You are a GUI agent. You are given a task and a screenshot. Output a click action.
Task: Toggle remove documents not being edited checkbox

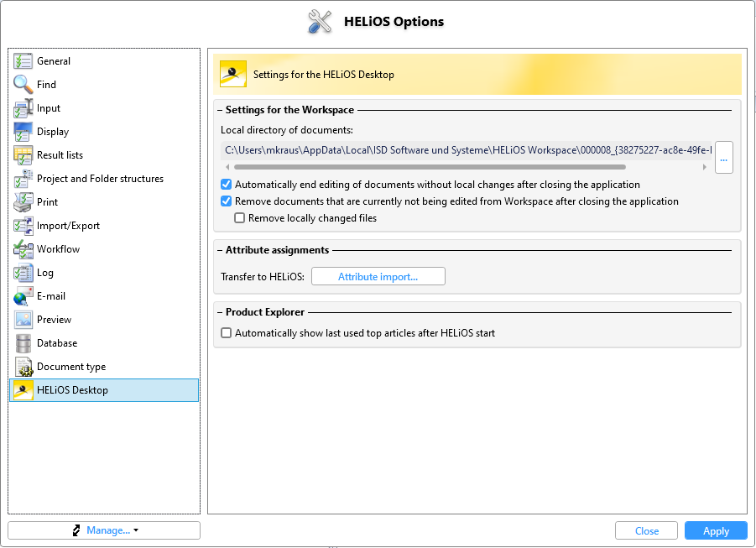point(226,201)
